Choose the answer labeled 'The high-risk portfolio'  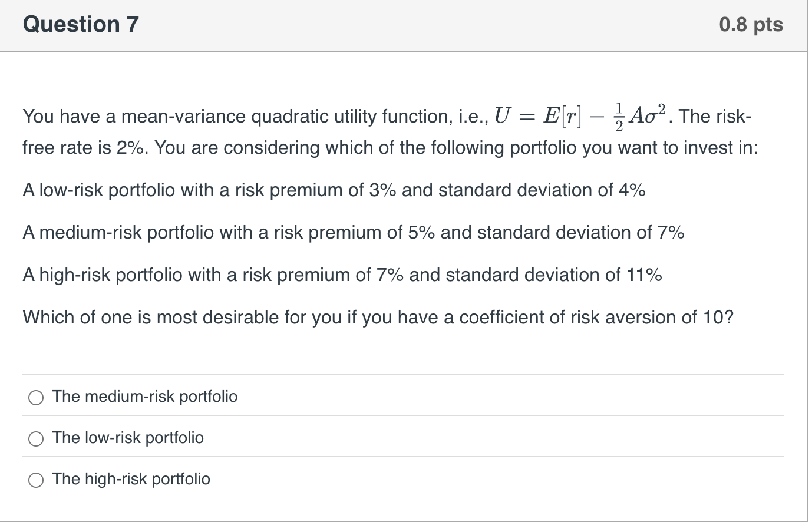coord(130,480)
